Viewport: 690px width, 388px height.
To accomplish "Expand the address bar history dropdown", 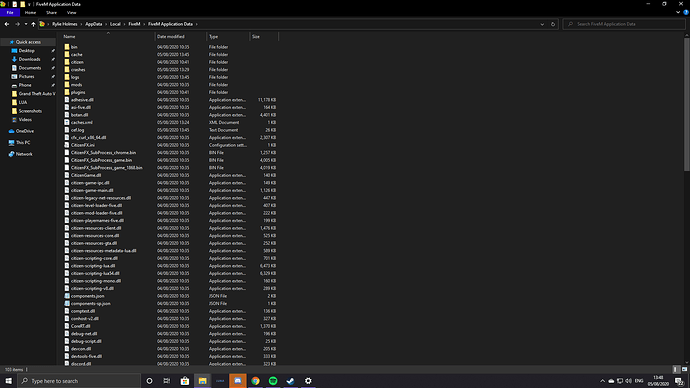I will [542, 24].
